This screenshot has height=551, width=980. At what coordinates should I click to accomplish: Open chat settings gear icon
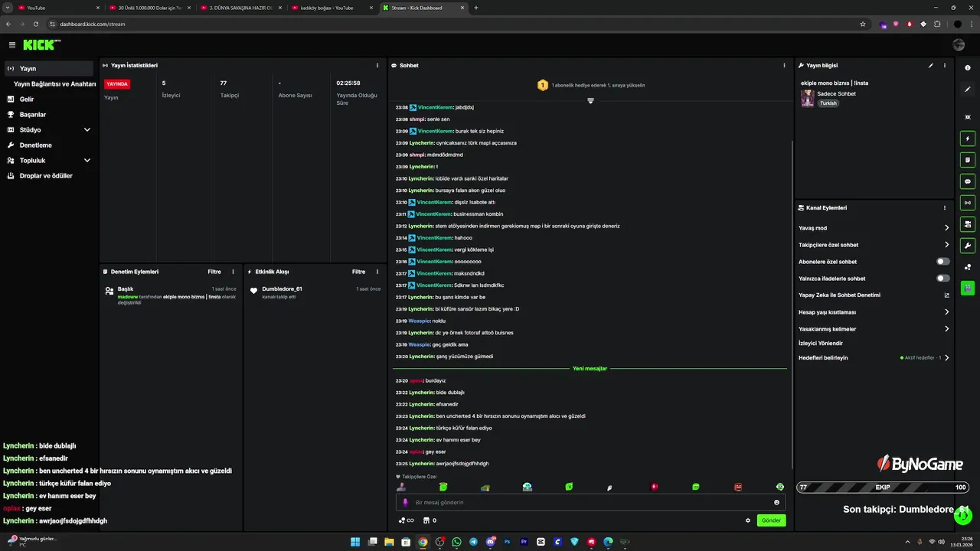click(748, 520)
